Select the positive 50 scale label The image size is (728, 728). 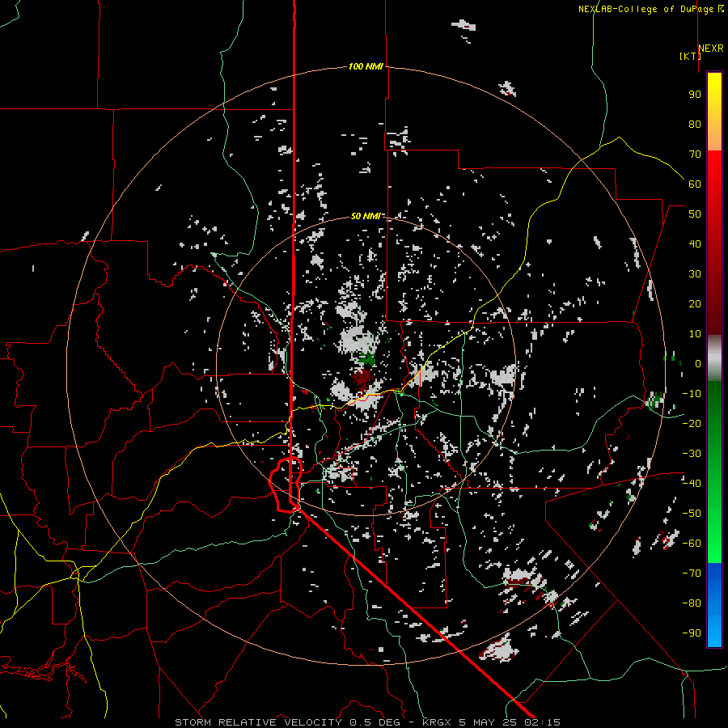[695, 214]
